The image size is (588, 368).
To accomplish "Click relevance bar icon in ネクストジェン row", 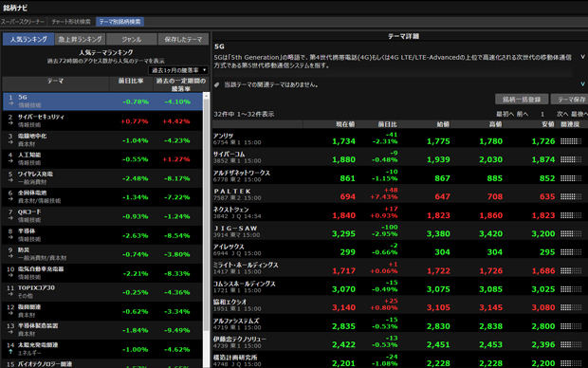I will [x=571, y=215].
